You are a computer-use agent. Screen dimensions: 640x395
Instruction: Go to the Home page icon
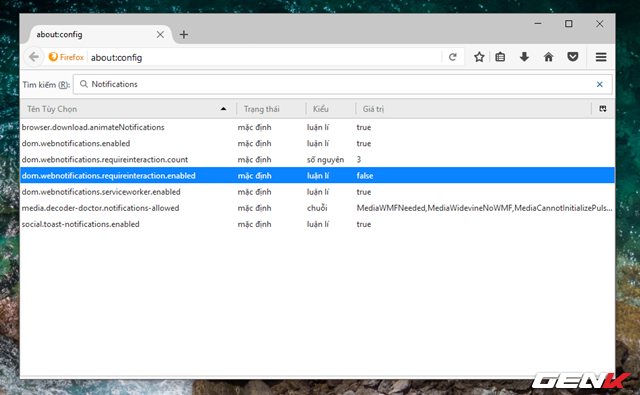pyautogui.click(x=549, y=57)
